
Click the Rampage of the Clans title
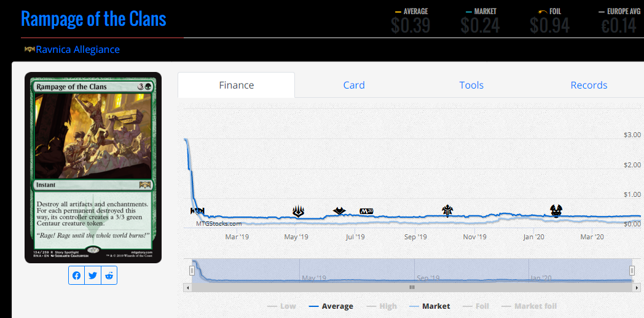click(x=93, y=19)
